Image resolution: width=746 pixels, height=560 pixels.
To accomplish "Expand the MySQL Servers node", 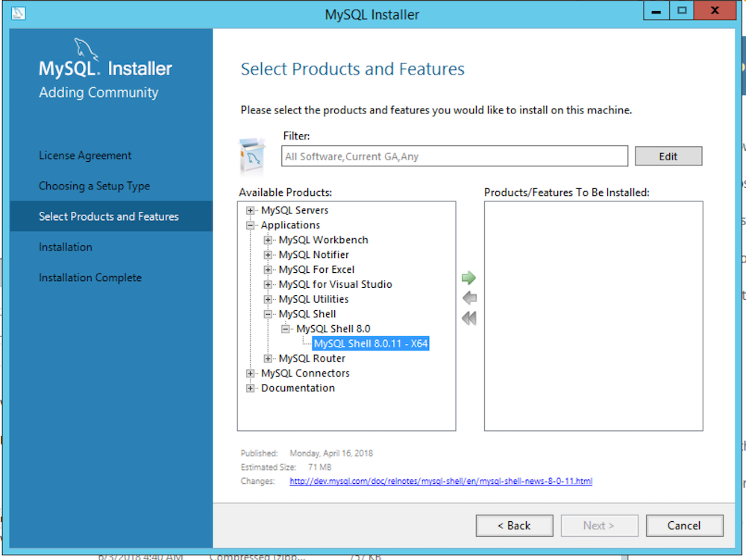I will click(250, 210).
